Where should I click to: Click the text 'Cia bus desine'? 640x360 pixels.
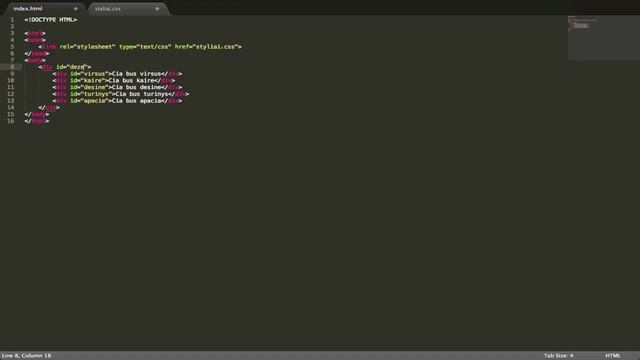pos(136,87)
